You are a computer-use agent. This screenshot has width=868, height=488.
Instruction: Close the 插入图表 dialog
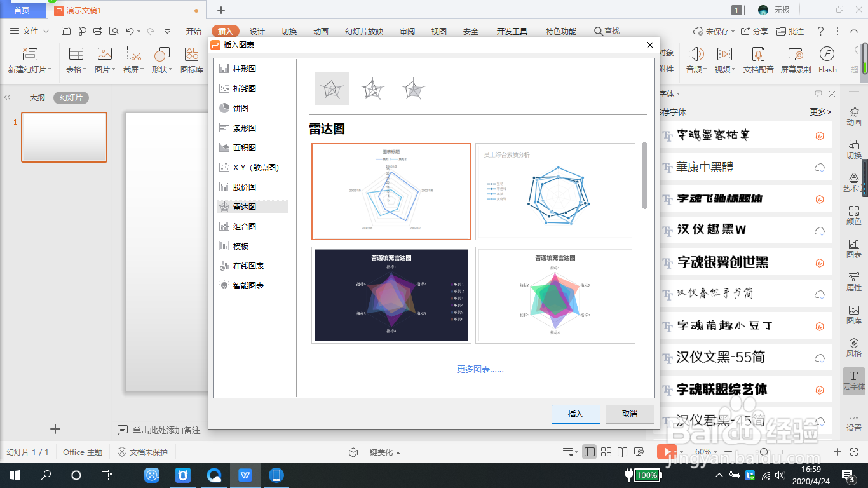649,45
